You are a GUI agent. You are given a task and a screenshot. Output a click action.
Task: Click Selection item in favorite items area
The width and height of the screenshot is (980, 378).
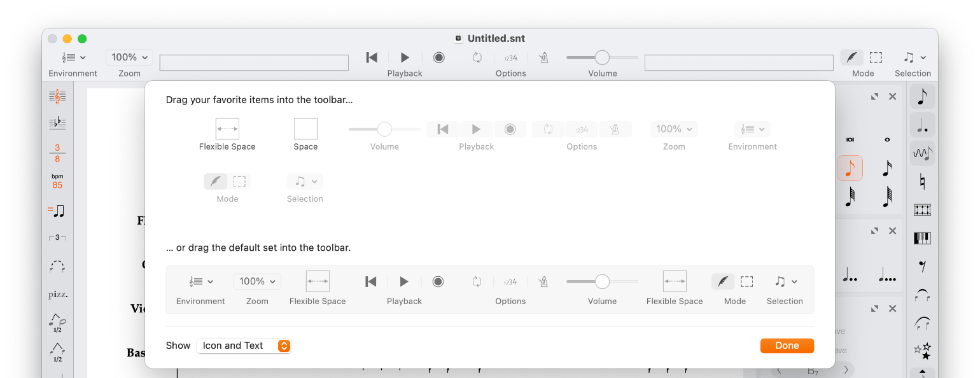(305, 181)
